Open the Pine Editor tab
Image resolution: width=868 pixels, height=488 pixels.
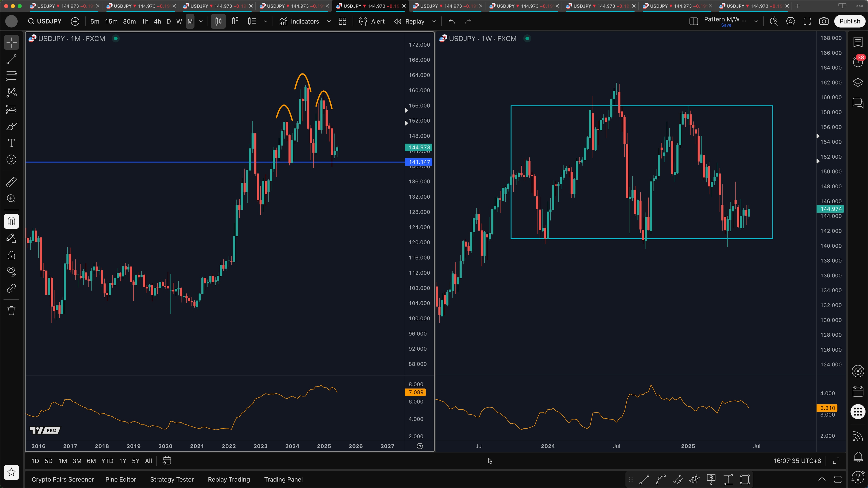click(120, 479)
